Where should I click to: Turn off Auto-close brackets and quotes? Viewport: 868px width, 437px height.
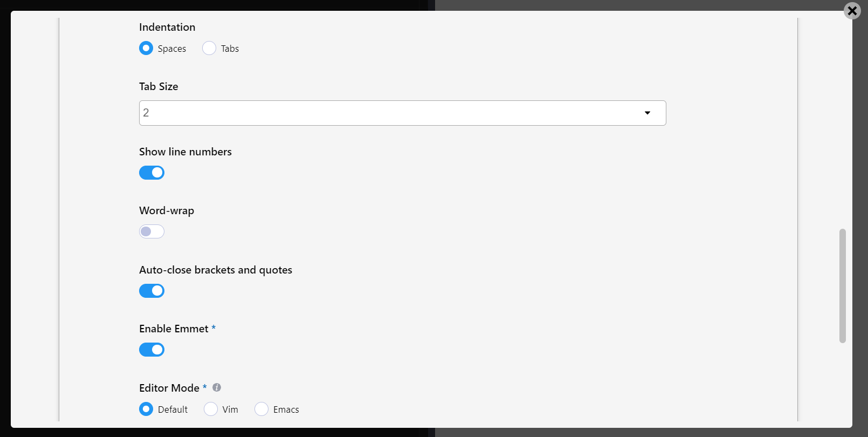click(151, 291)
